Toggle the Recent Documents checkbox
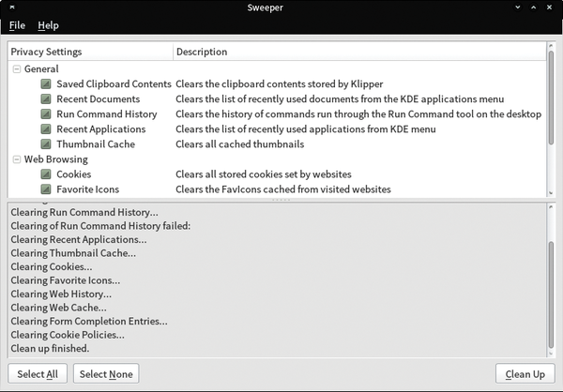Screen dimensions: 563x392 (x=46, y=99)
